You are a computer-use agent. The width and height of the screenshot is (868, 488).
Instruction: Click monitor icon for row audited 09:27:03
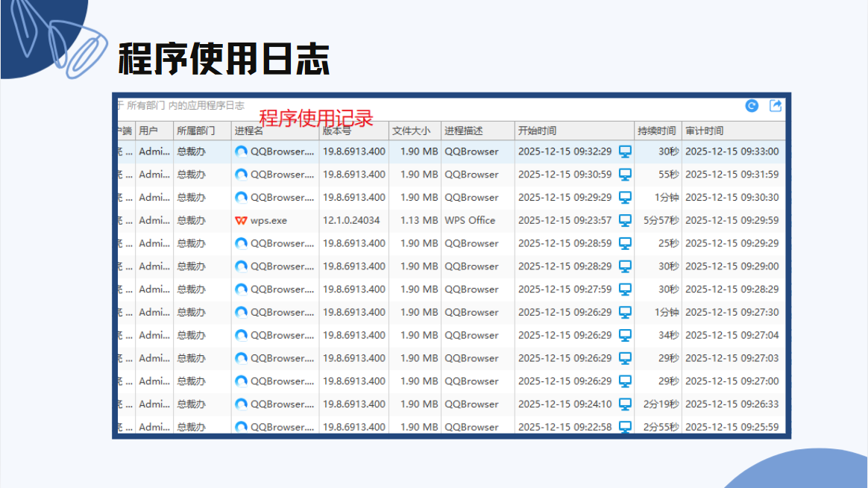[x=625, y=358]
